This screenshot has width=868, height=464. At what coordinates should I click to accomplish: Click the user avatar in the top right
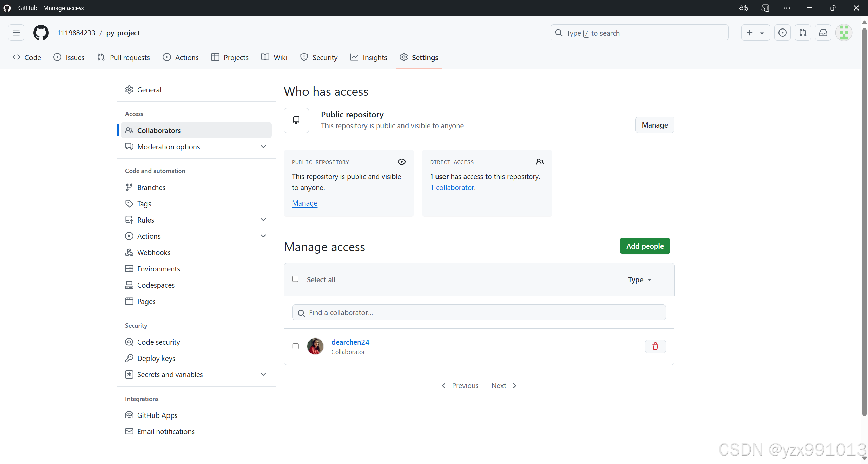pyautogui.click(x=844, y=33)
